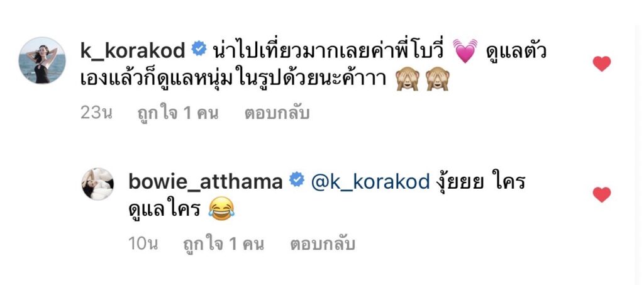View likes on k_korakod's comment
The width and height of the screenshot is (644, 285).
(x=177, y=114)
